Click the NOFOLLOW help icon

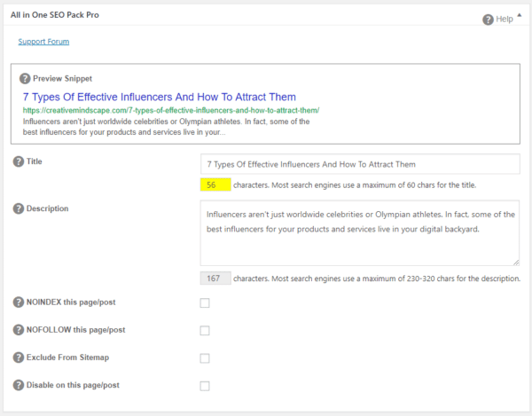coord(19,330)
